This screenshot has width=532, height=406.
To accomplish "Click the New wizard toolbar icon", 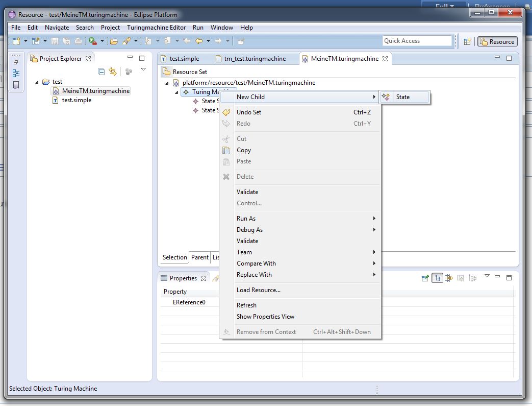I will pyautogui.click(x=16, y=41).
